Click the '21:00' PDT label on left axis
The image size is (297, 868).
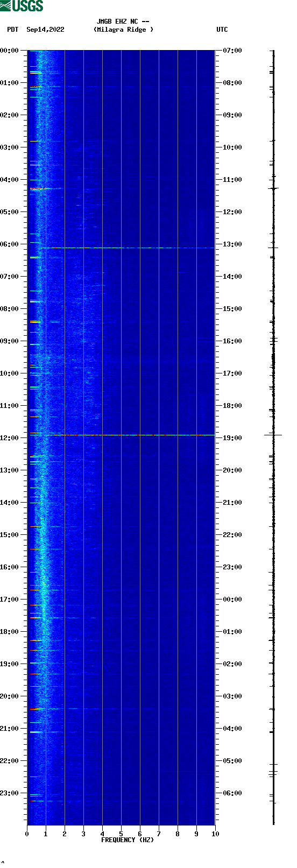coord(10,729)
